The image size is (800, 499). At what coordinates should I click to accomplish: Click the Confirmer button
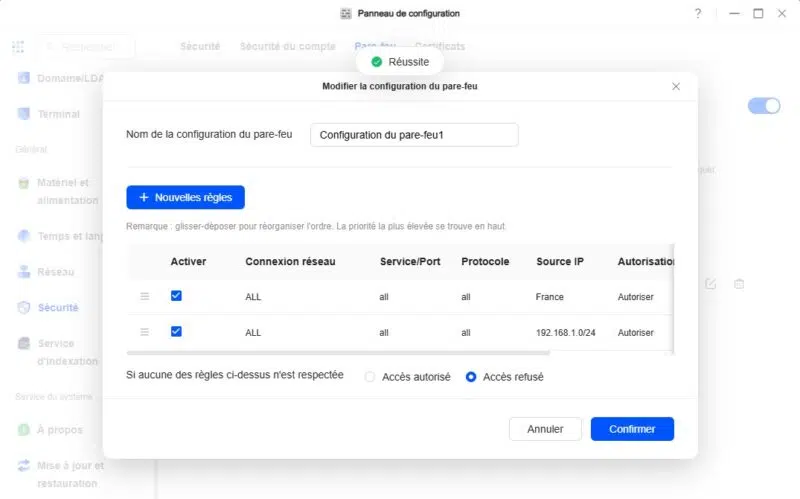(x=632, y=429)
